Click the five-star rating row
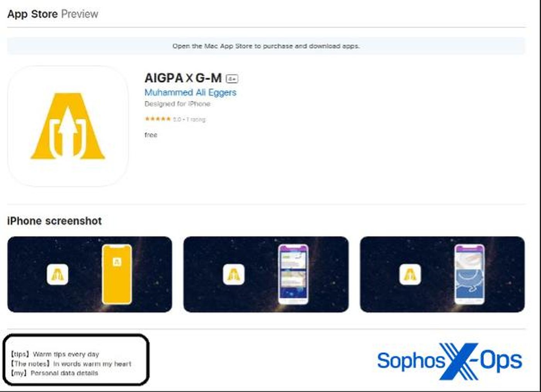 [x=175, y=119]
